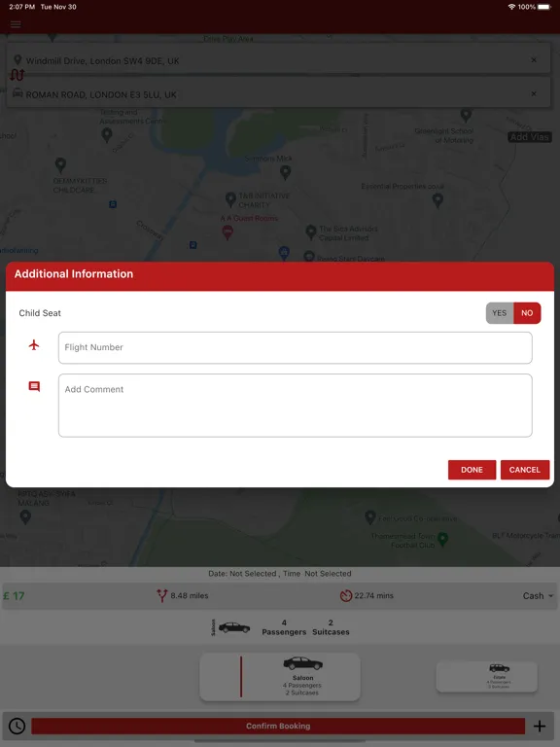This screenshot has width=560, height=747.
Task: Click the Testing and Assessments Centre pin
Action: click(x=107, y=135)
